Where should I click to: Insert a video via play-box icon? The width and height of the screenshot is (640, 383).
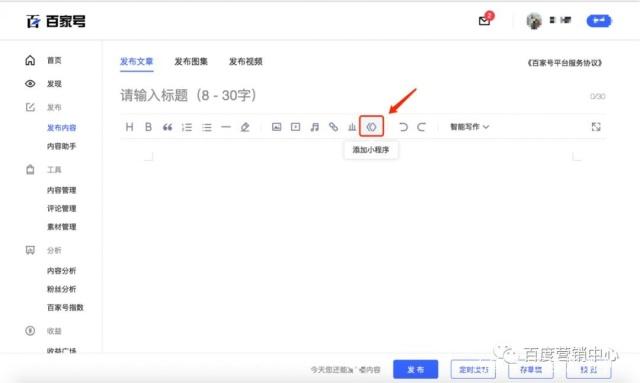pyautogui.click(x=296, y=127)
